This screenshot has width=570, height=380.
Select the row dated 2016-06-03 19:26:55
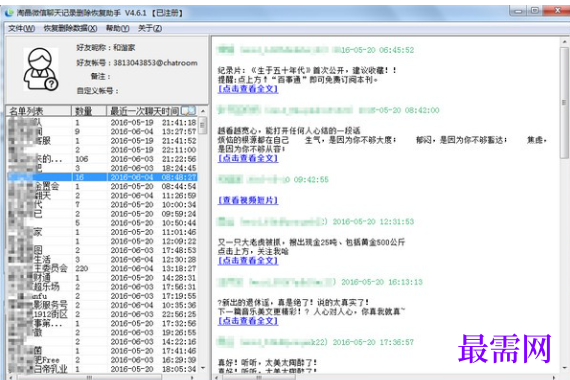[x=103, y=332]
